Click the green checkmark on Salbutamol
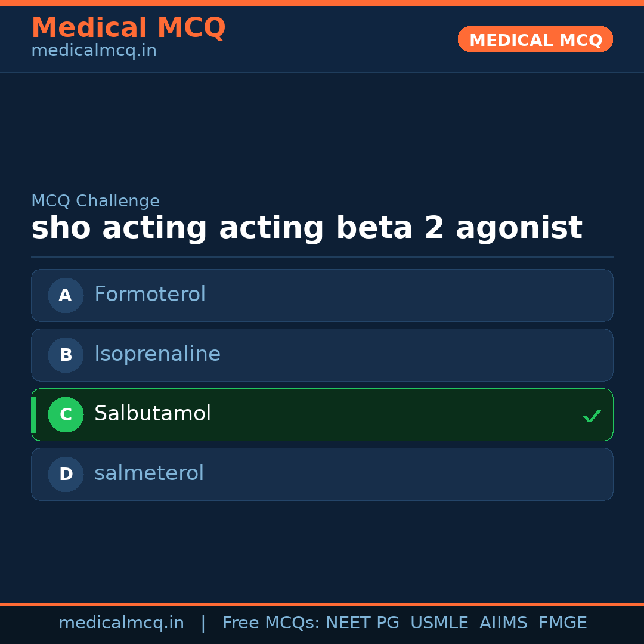644x644 pixels. (592, 416)
